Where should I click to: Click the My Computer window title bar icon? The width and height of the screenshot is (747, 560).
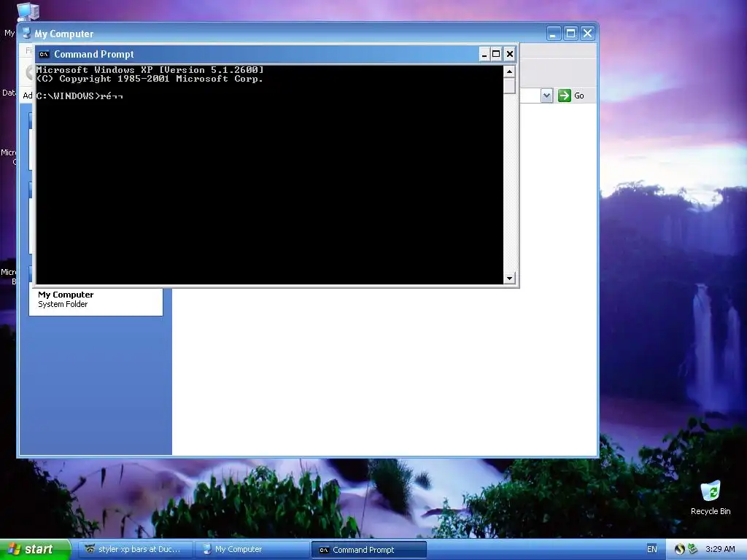(x=27, y=34)
